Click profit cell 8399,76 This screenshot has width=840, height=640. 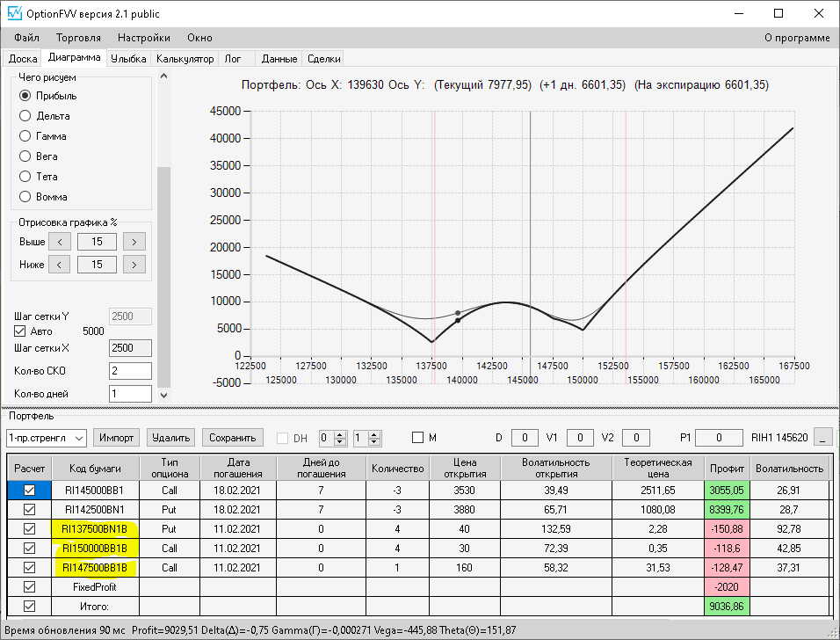pos(727,509)
